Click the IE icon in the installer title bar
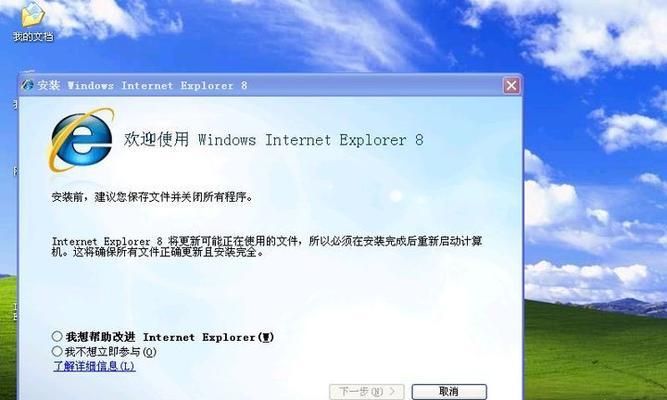 coord(28,85)
